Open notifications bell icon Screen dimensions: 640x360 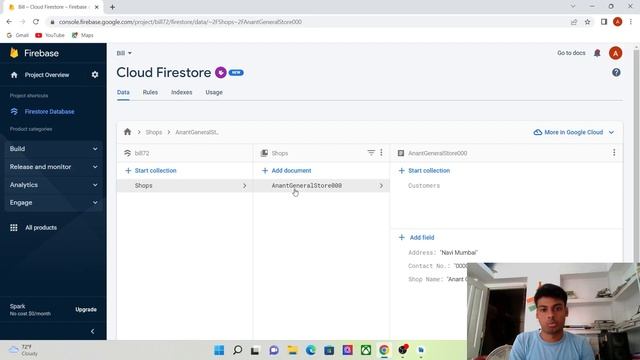(x=597, y=53)
